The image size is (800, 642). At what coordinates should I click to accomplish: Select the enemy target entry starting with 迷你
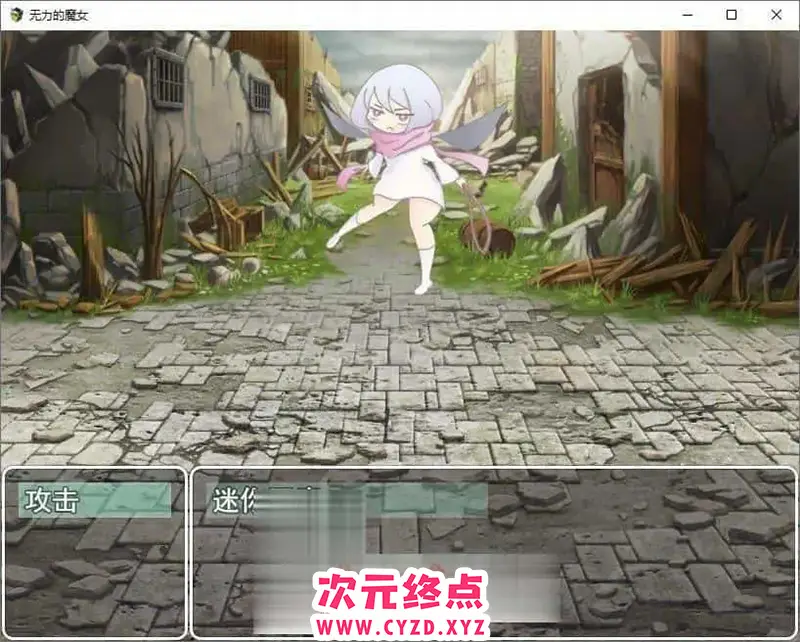coord(347,500)
